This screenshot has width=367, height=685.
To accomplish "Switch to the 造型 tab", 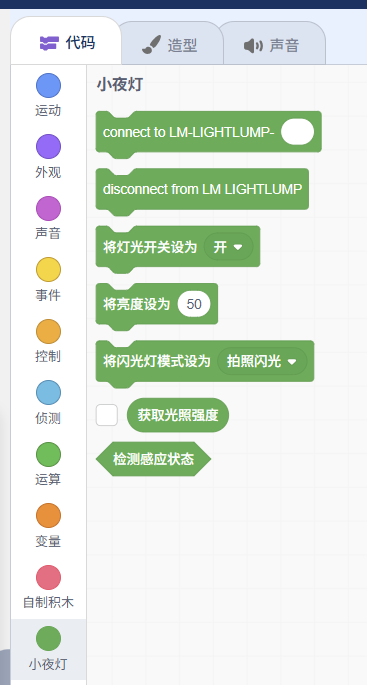I will (x=170, y=45).
